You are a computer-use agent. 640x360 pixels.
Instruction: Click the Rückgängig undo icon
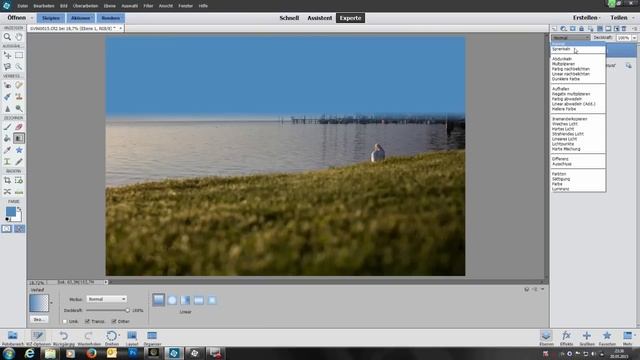point(64,336)
